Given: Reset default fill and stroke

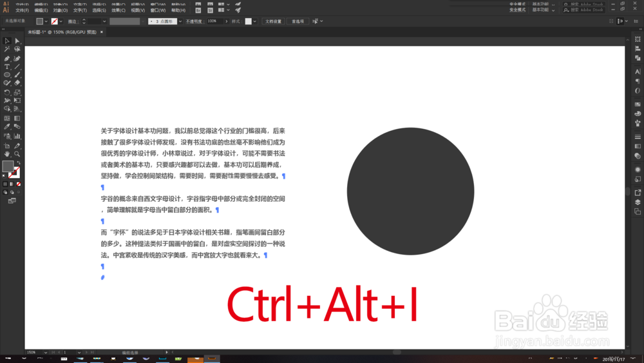Looking at the screenshot, I should pos(5,176).
